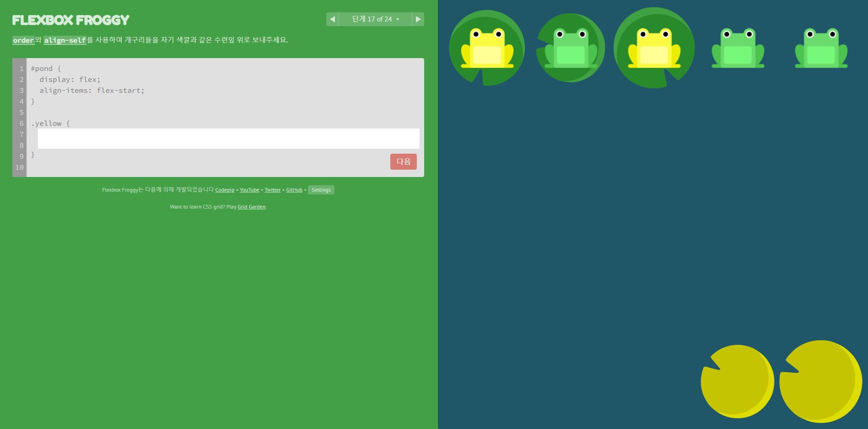Click the fourth frog without lilypad
The image size is (868, 429).
point(738,48)
